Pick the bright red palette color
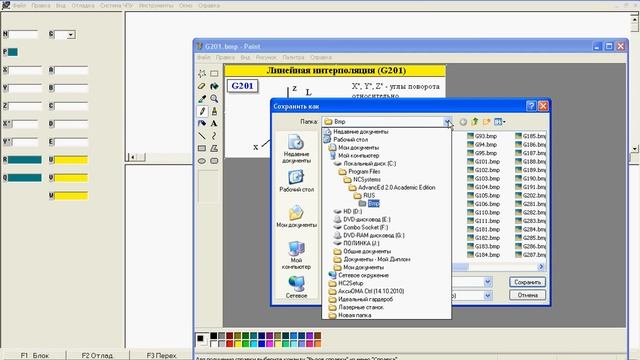640x360 pixels. click(230, 344)
